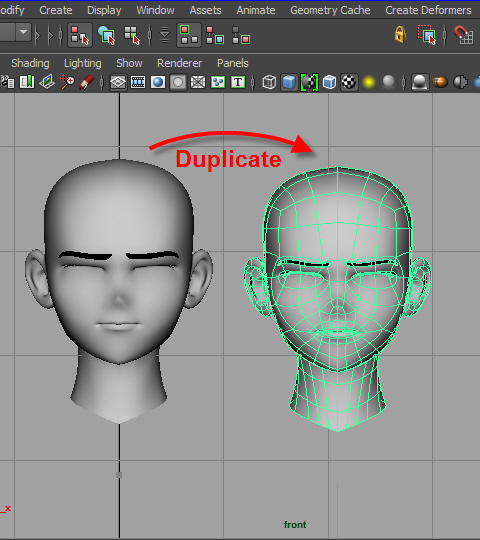This screenshot has height=540, width=480.
Task: Expand the collapsed shelf arrow divider
Action: click(38, 35)
